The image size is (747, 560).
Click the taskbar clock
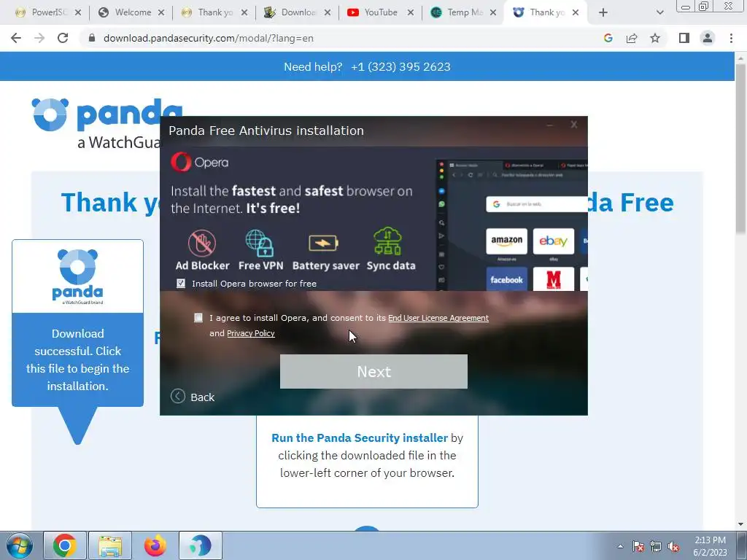[x=711, y=546]
